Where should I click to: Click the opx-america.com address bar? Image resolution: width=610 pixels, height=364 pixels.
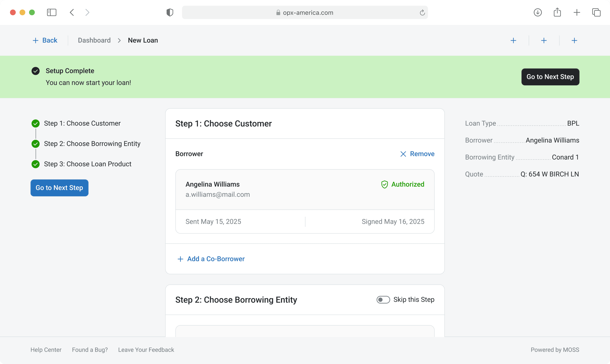(x=305, y=13)
